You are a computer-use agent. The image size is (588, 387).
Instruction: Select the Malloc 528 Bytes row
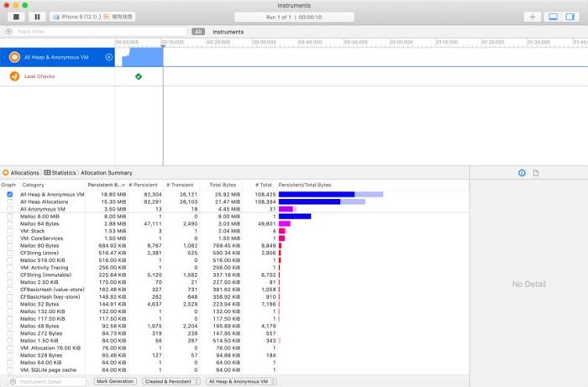tap(234, 355)
